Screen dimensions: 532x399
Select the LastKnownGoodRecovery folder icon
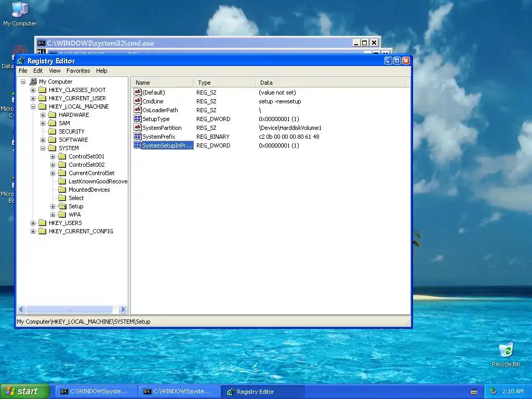click(62, 181)
